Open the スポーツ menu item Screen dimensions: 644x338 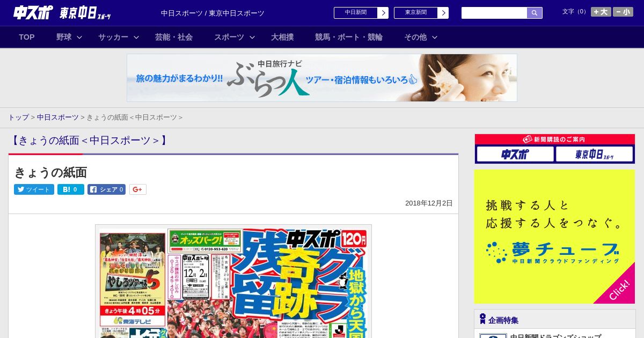coord(229,37)
